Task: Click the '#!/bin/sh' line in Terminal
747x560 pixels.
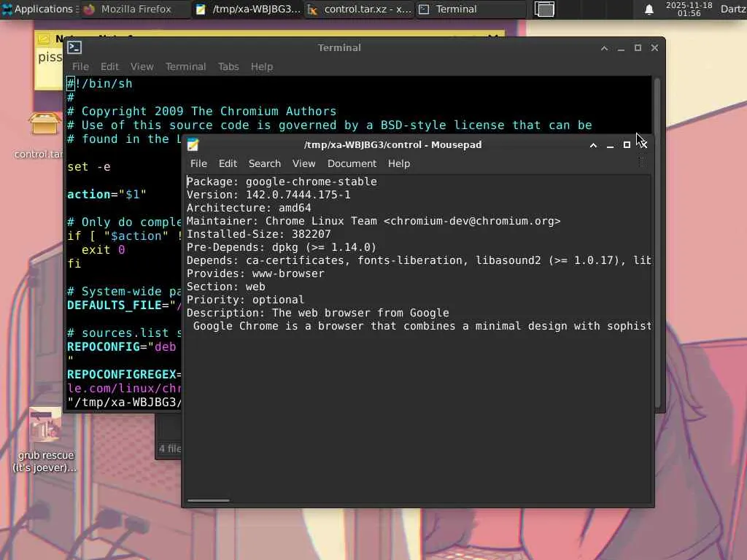Action: (x=99, y=84)
